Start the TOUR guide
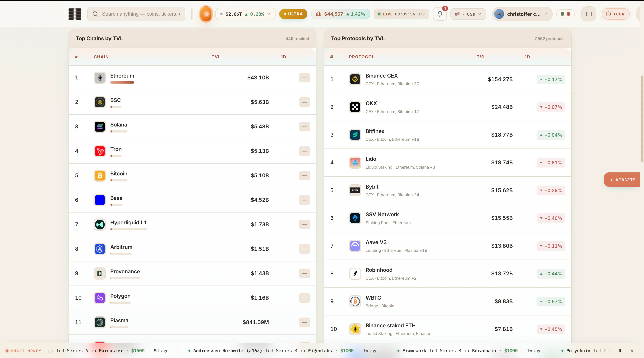 pyautogui.click(x=616, y=14)
